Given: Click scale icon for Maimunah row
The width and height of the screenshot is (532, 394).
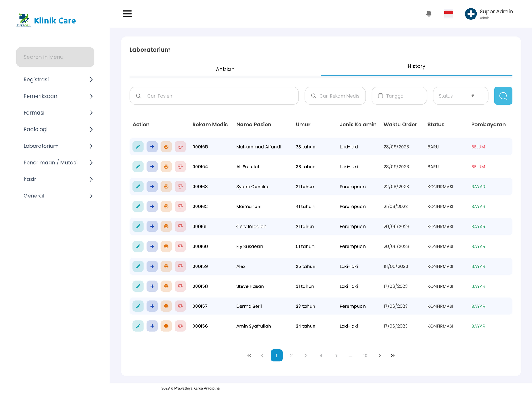Looking at the screenshot, I should point(180,207).
